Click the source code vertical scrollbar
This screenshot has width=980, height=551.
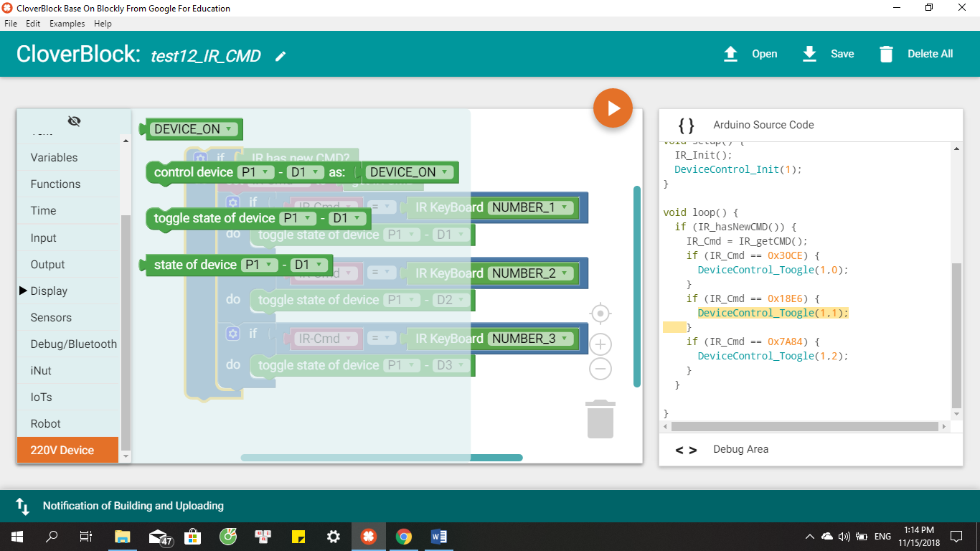point(956,336)
